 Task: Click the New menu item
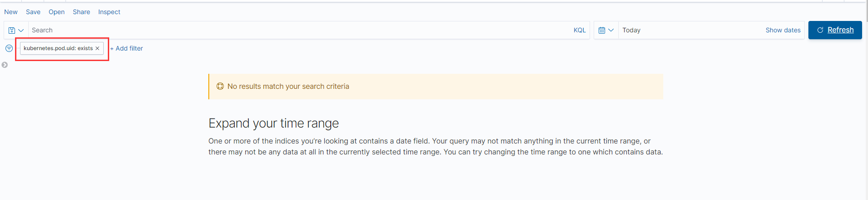[x=11, y=12]
